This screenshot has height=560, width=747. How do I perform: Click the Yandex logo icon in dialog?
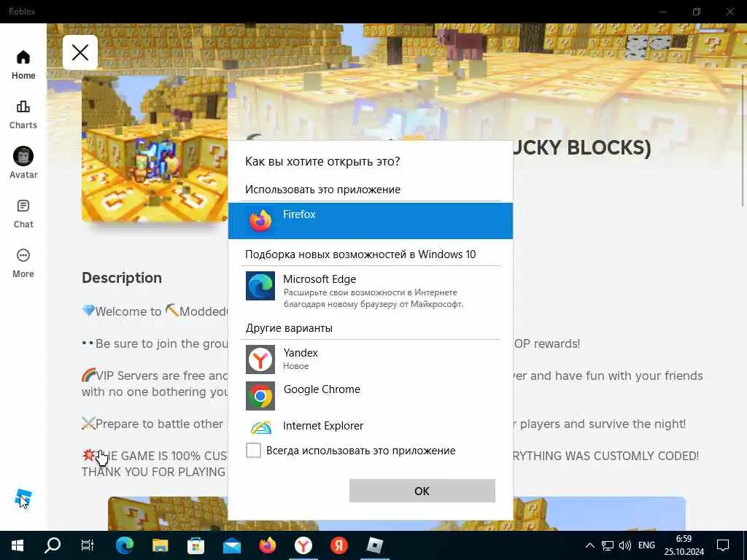click(x=260, y=359)
